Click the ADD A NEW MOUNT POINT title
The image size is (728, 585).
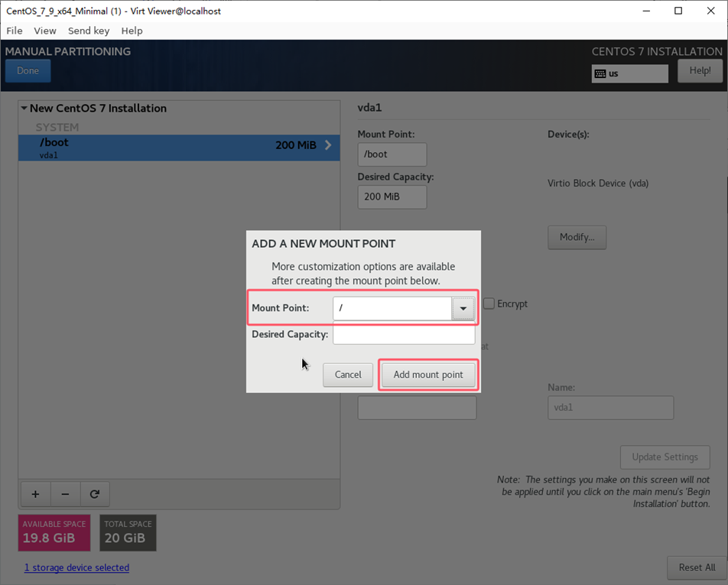pyautogui.click(x=323, y=244)
